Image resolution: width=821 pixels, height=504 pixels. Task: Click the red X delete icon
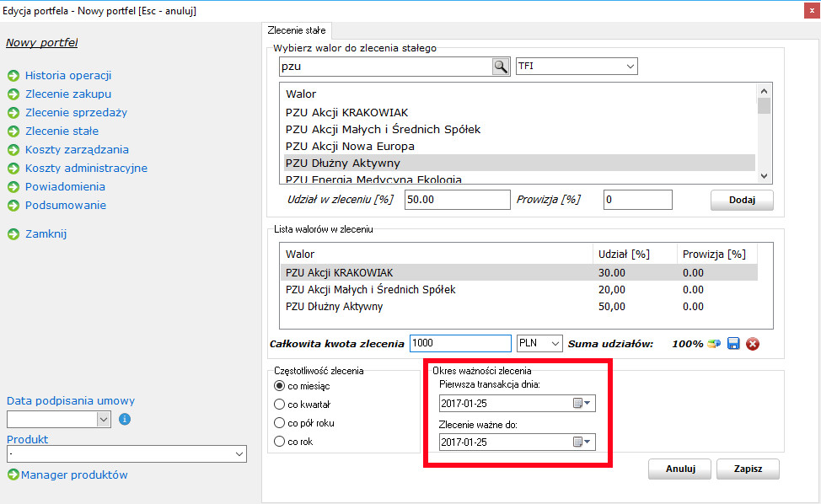pos(753,343)
